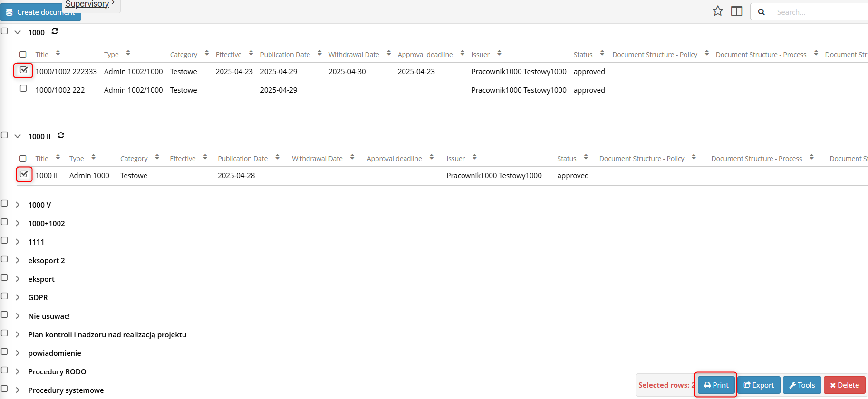Sort 1000 II group by Title
Image resolution: width=868 pixels, height=399 pixels.
tap(58, 157)
